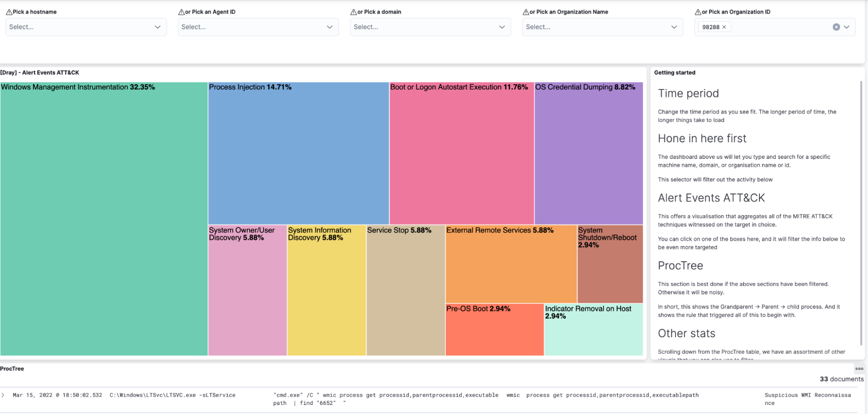Remove the 98288 organization ID tag
This screenshot has height=414, width=868.
[x=724, y=27]
